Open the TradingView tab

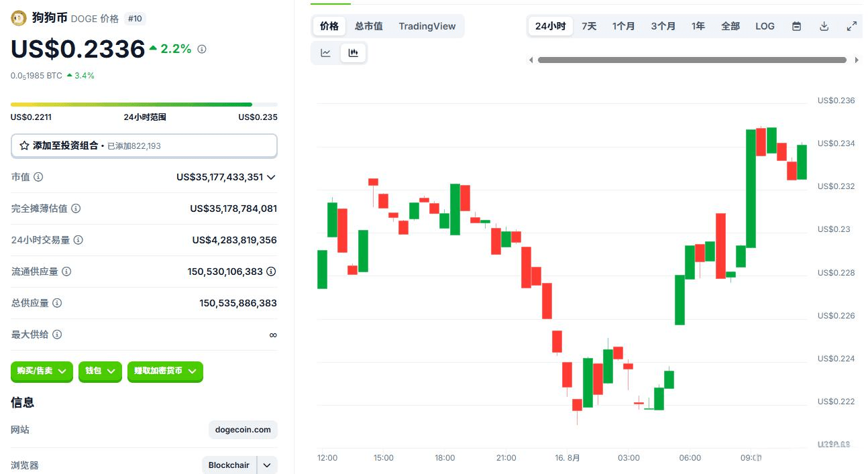tap(427, 26)
